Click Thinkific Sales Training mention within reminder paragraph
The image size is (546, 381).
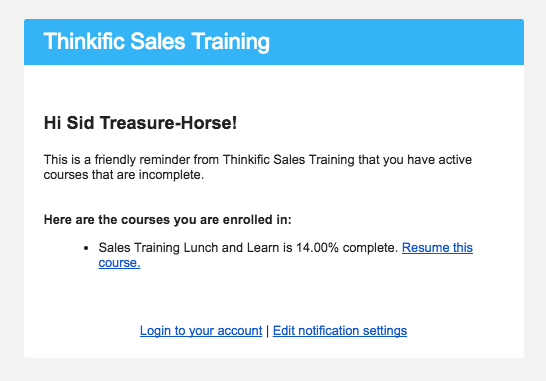coord(289,160)
